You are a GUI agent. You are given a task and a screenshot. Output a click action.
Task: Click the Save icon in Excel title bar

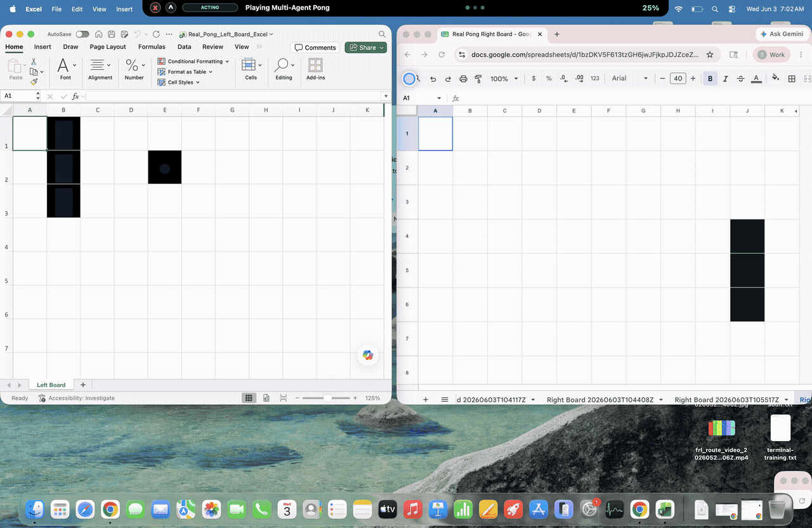click(111, 34)
